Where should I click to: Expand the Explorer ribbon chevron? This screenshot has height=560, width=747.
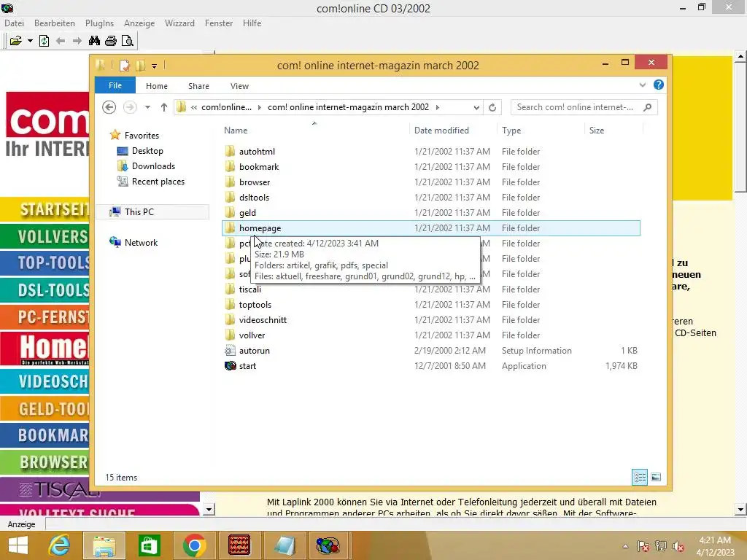643,85
